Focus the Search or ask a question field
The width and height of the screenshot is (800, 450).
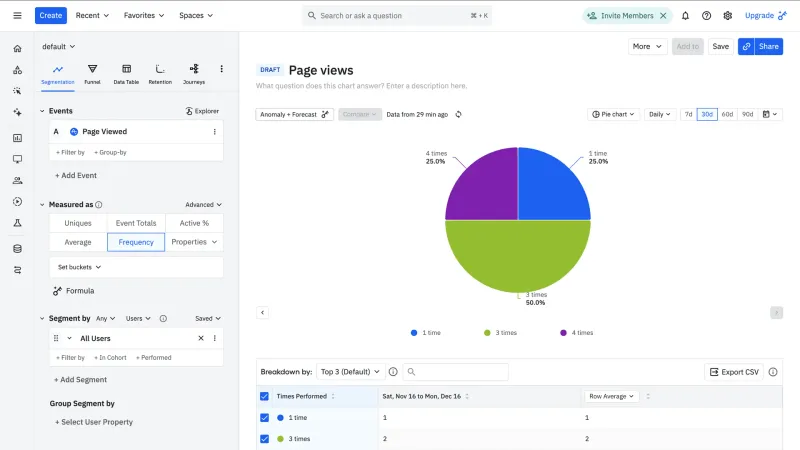coord(397,16)
